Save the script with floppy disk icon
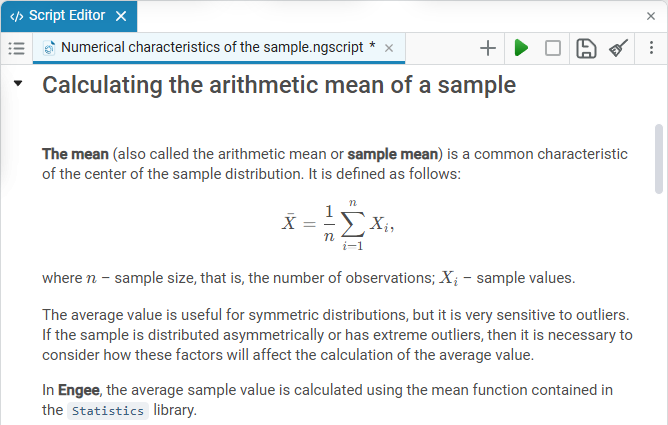Viewport: 668px width, 425px height. 586,48
